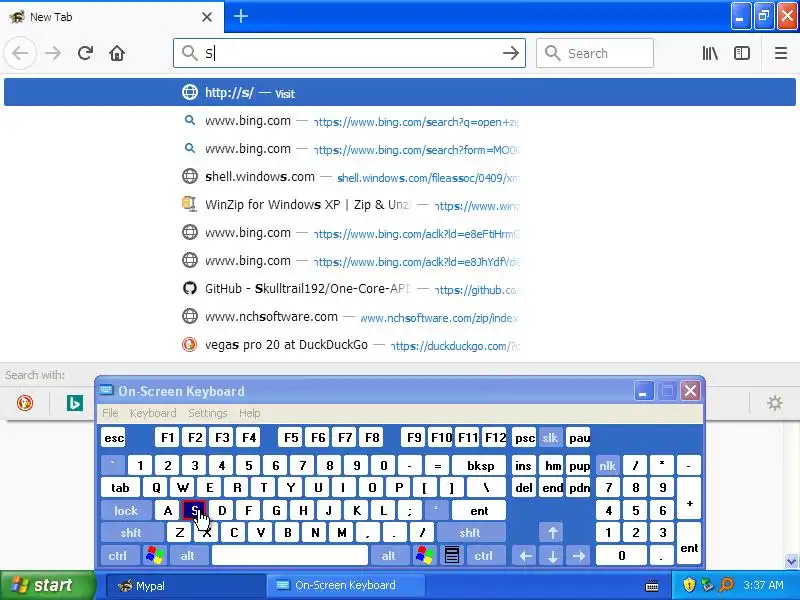
Task: Click the browser Back arrow button
Action: pos(20,53)
